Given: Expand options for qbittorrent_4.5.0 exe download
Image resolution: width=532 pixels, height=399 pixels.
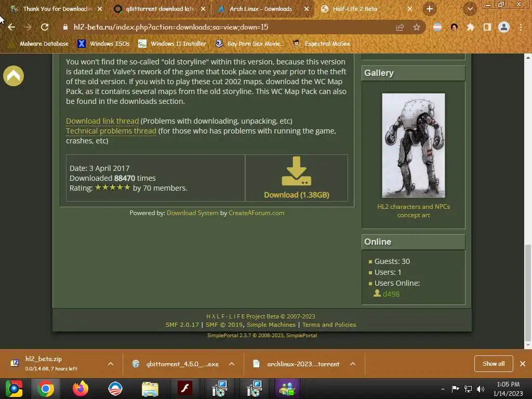Looking at the screenshot, I should pos(232,364).
